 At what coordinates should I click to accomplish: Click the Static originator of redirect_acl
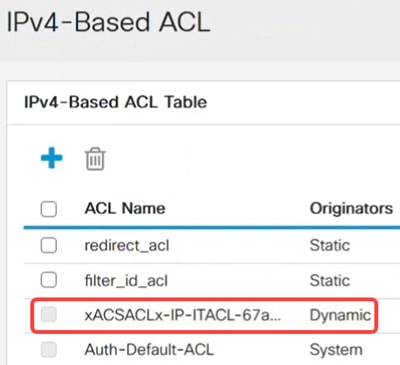330,246
